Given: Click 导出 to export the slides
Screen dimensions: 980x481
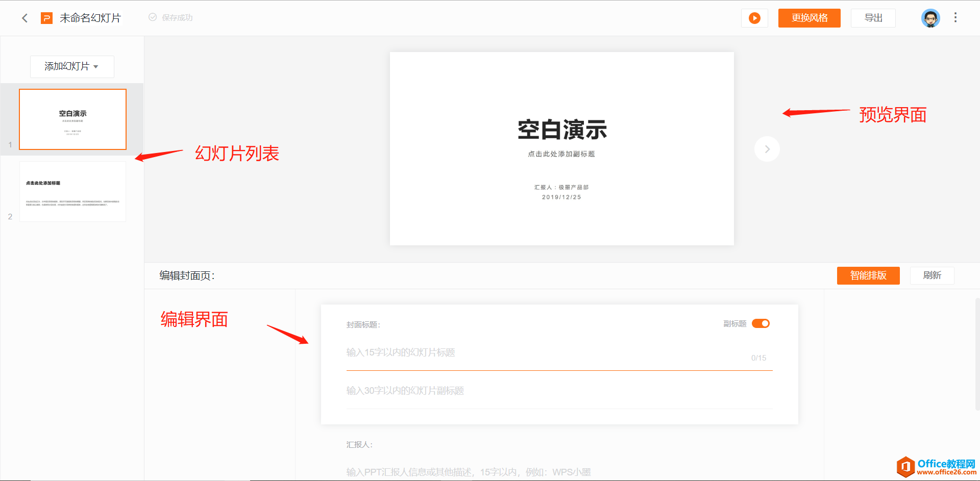Looking at the screenshot, I should 873,18.
